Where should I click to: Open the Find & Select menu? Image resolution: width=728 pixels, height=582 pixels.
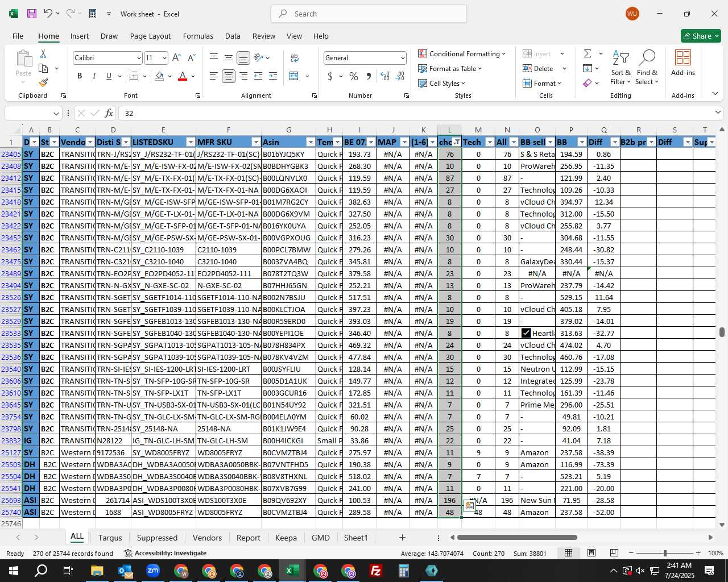tap(647, 67)
